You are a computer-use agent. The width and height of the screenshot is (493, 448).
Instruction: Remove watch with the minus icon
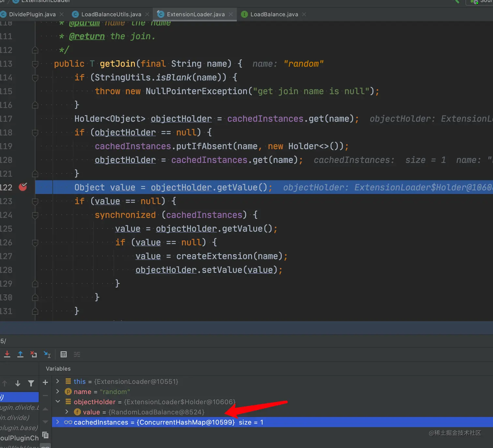45,396
